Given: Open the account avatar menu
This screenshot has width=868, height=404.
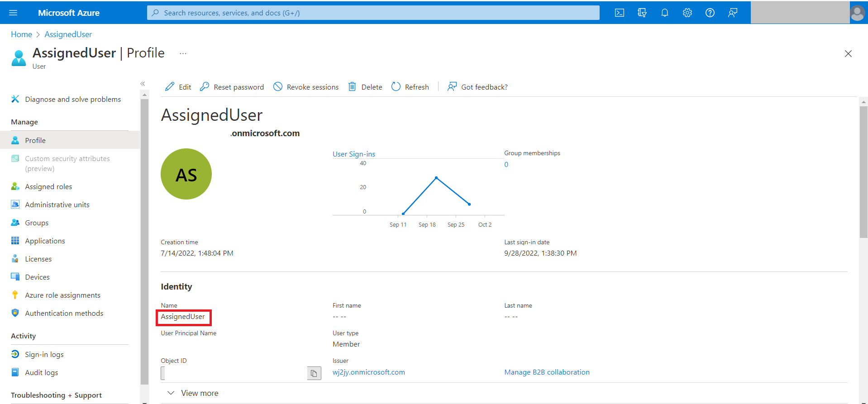Looking at the screenshot, I should click(x=858, y=13).
